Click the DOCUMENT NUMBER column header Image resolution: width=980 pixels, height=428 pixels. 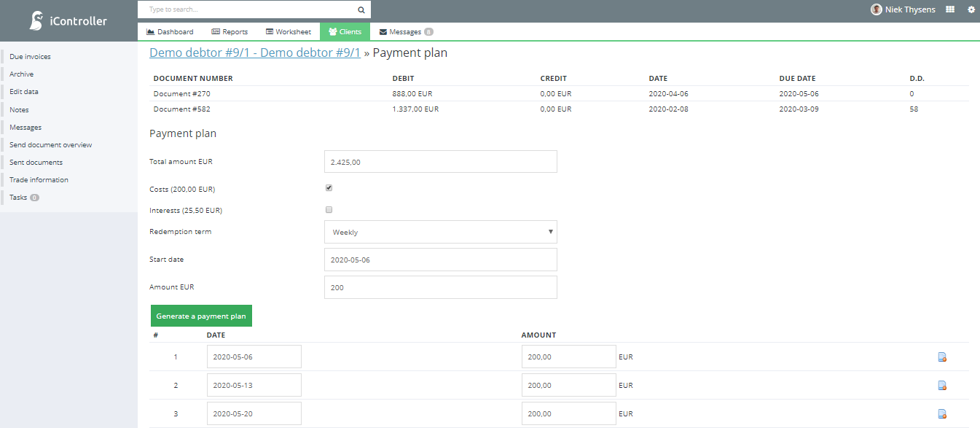coord(193,78)
